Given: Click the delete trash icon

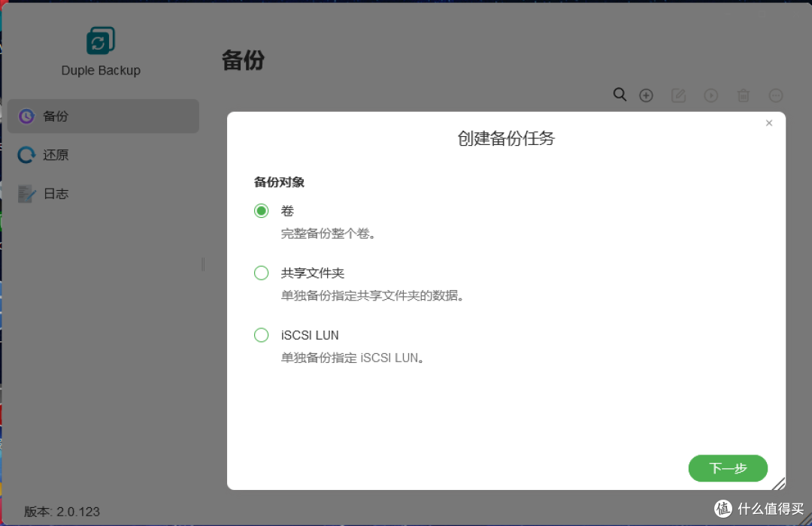Looking at the screenshot, I should click(x=743, y=95).
